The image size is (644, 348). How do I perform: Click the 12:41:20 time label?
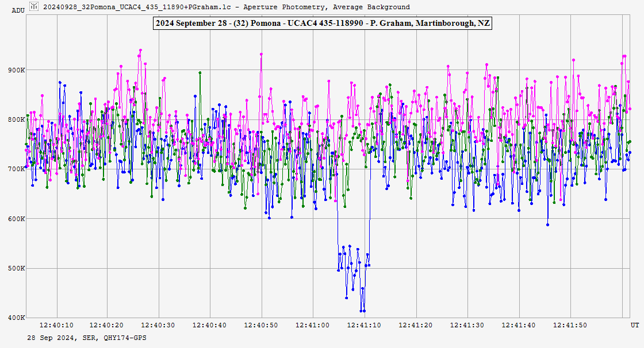pyautogui.click(x=416, y=325)
